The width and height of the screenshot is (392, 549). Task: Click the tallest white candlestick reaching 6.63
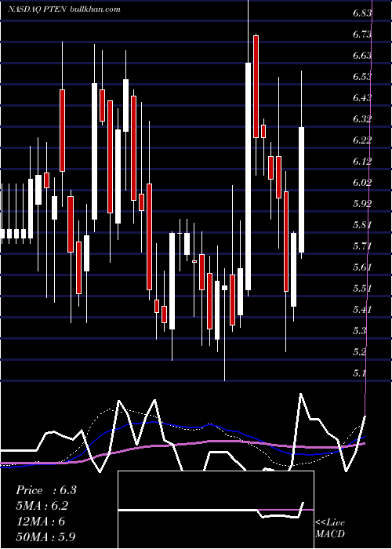(x=249, y=176)
